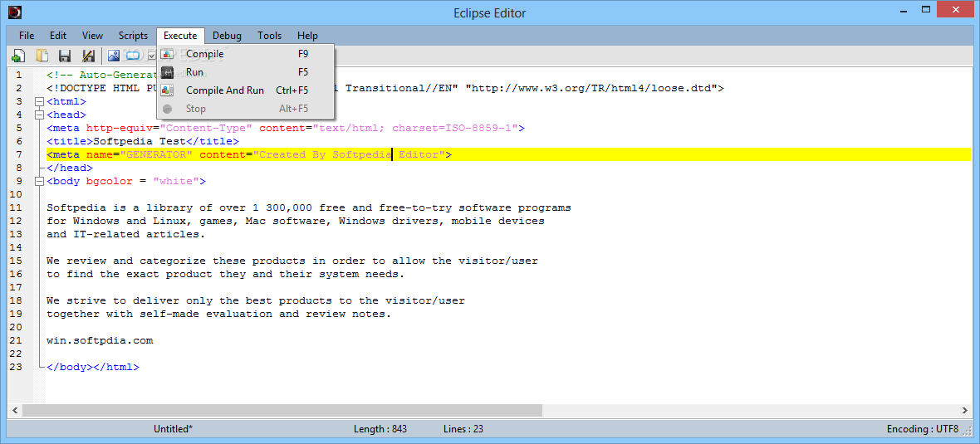Click the 'Untitled*' file name in status bar

(x=173, y=429)
